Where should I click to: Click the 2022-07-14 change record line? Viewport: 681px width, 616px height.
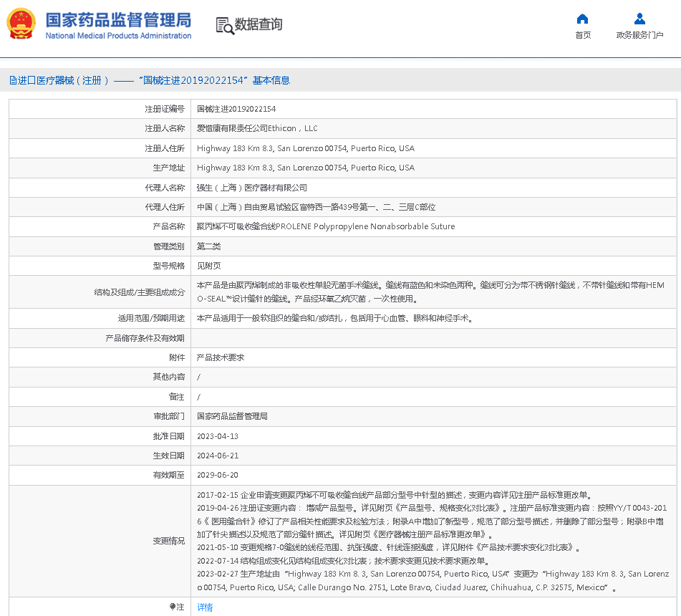pyautogui.click(x=343, y=561)
